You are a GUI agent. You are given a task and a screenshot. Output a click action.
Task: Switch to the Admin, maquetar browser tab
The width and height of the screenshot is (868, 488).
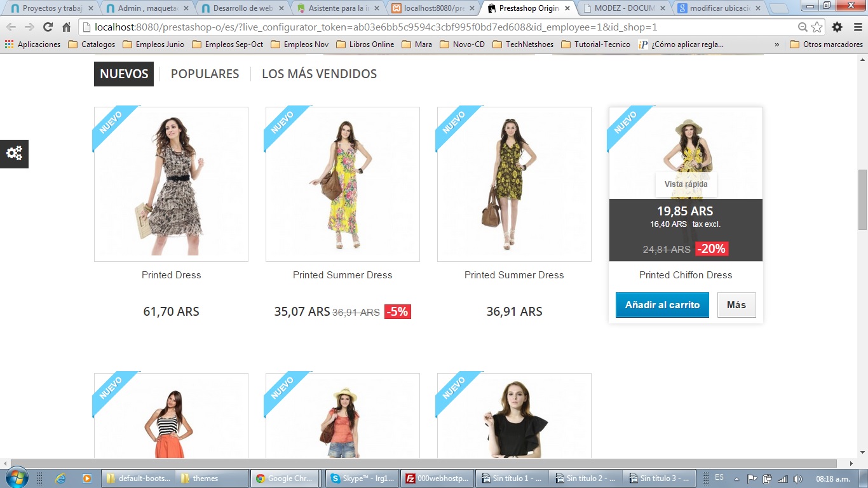pyautogui.click(x=146, y=9)
